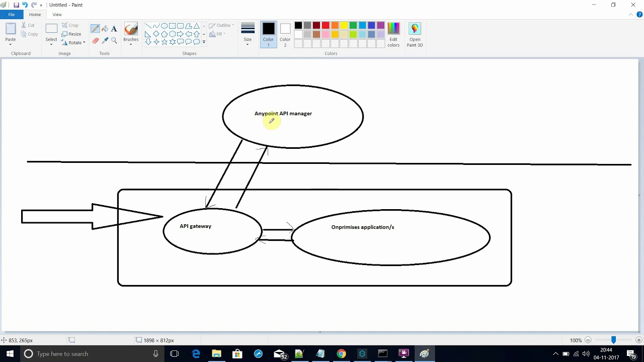Open File Explorer from the taskbar
Screen dimensions: 644x362
click(x=216, y=354)
